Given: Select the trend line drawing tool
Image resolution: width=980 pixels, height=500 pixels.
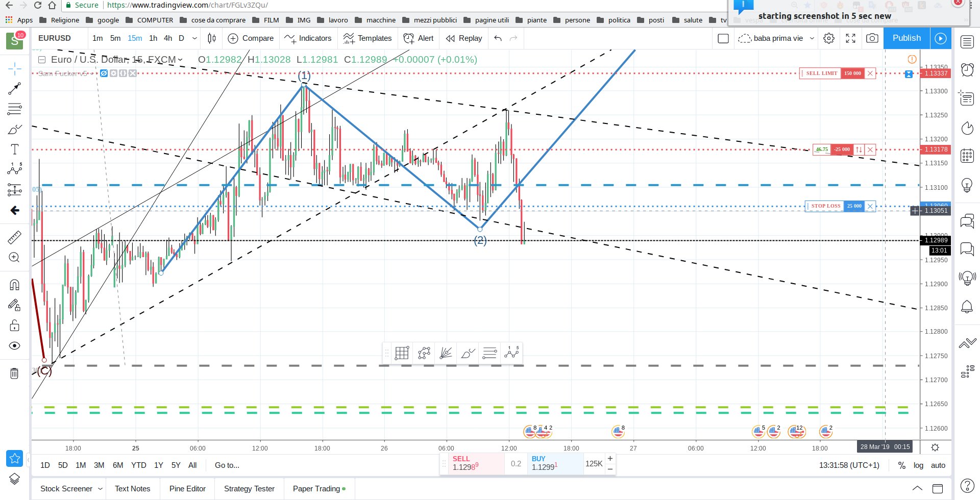Looking at the screenshot, I should (x=15, y=88).
